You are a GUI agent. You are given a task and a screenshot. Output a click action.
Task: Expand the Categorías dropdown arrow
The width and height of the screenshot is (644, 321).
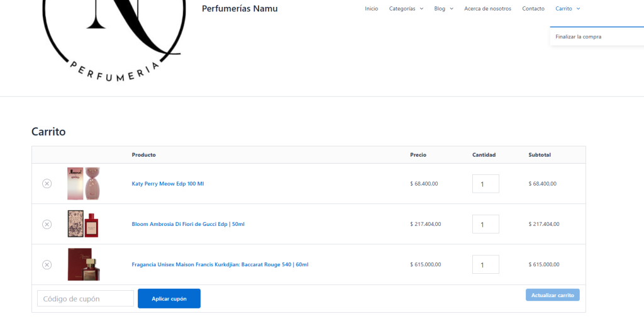click(x=421, y=9)
